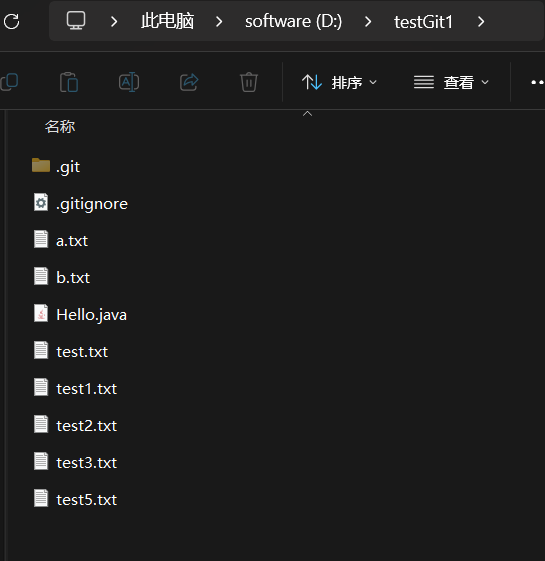Navigate to 此电脑 in breadcrumb
545x561 pixels.
point(167,21)
